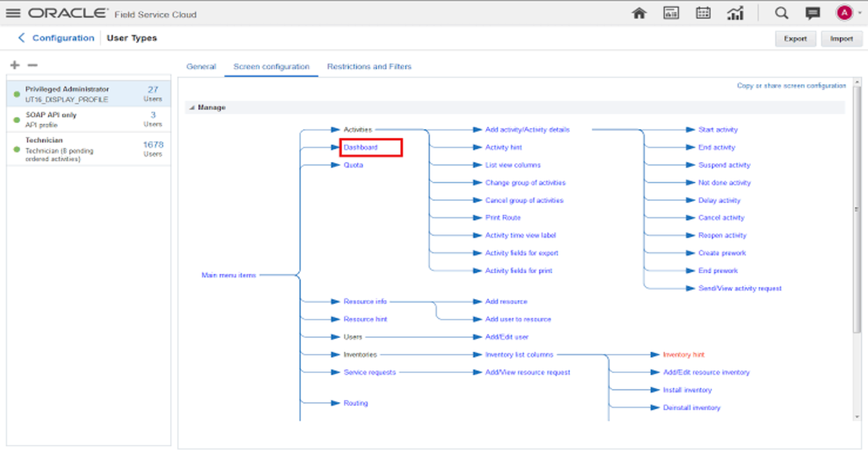
Task: Open the Dashboard screen link
Action: coord(360,147)
